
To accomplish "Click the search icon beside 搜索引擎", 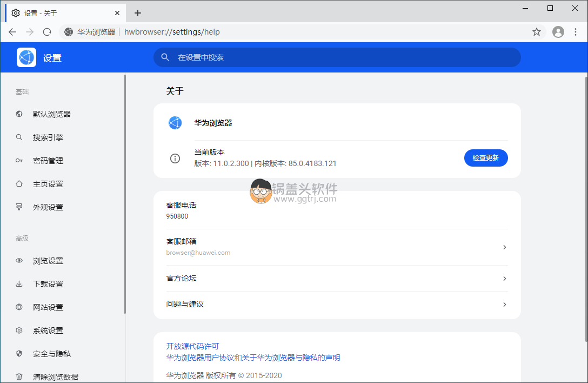I will point(19,137).
